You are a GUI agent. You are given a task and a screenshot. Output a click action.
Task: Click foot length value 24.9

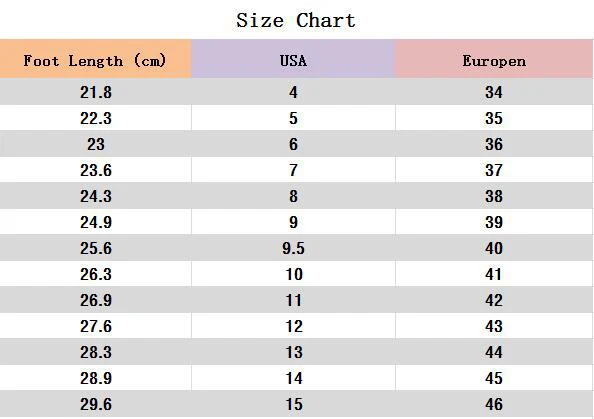(96, 222)
